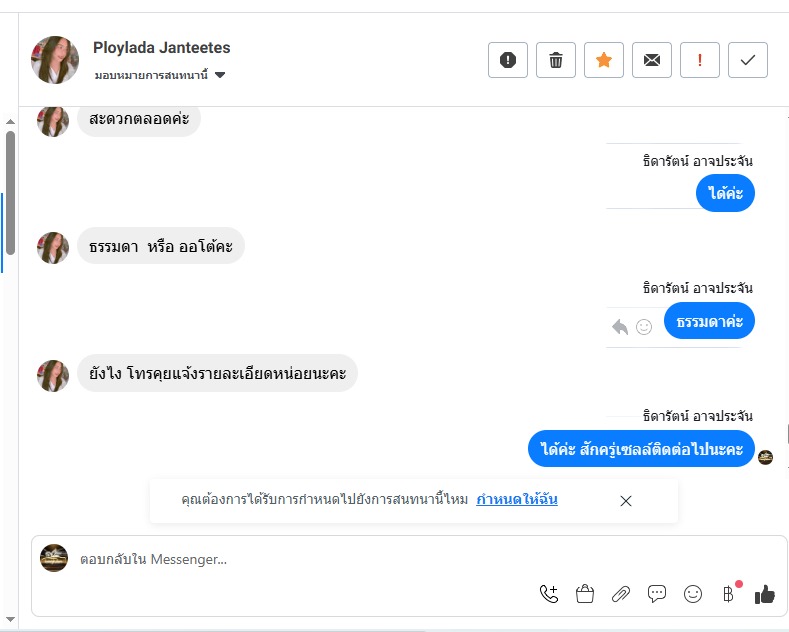Click the phone call icon
789x632 pixels.
coord(549,594)
